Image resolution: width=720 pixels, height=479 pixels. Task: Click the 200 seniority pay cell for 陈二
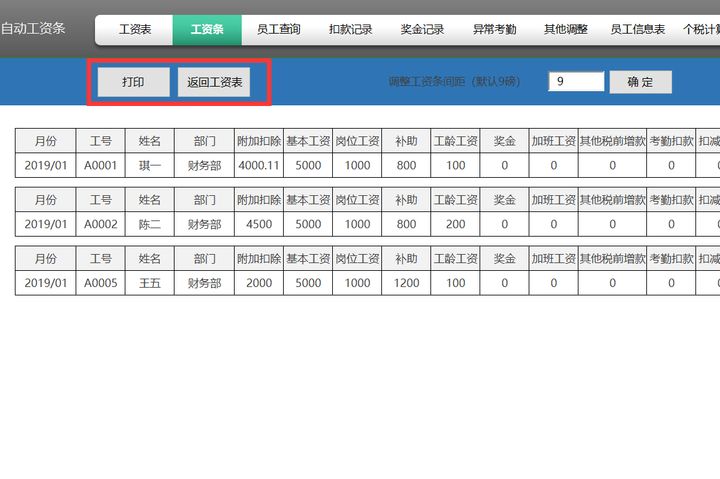point(456,224)
